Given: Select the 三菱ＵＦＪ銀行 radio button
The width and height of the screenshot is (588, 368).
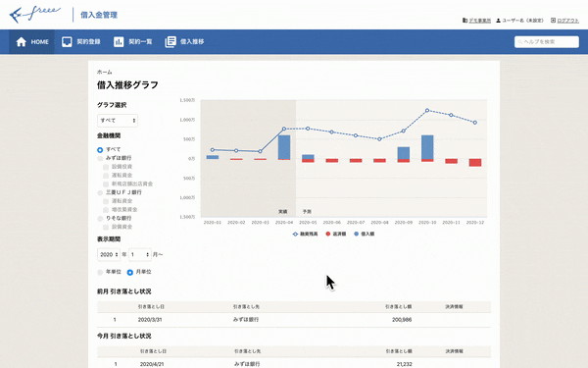Looking at the screenshot, I should point(100,193).
